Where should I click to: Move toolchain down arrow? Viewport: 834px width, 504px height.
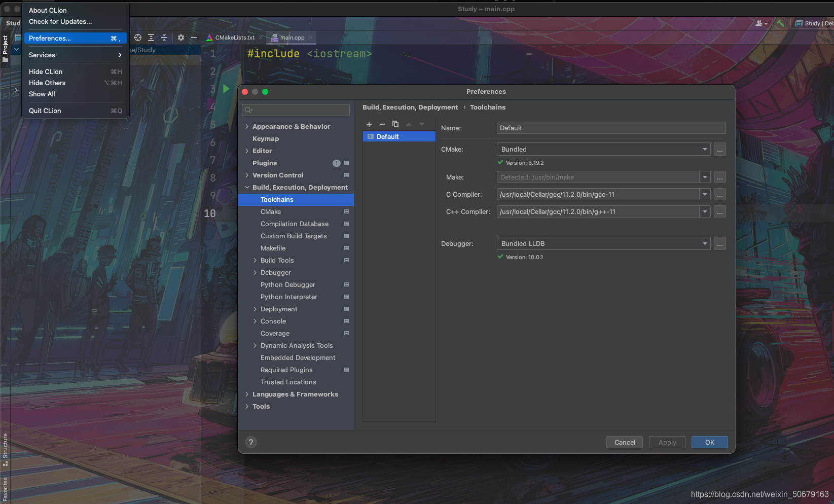point(422,124)
